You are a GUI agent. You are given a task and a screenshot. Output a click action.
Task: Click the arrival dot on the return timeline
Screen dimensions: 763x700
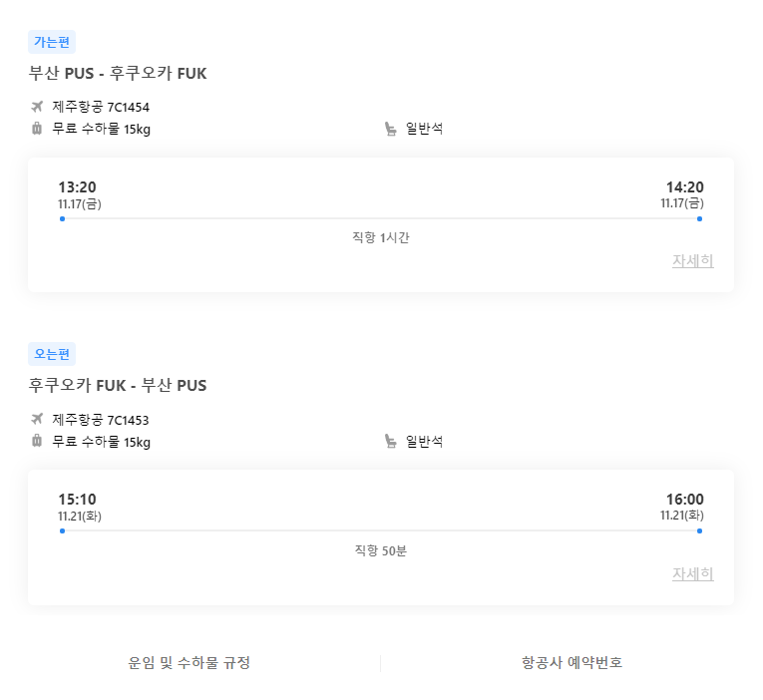click(x=699, y=530)
